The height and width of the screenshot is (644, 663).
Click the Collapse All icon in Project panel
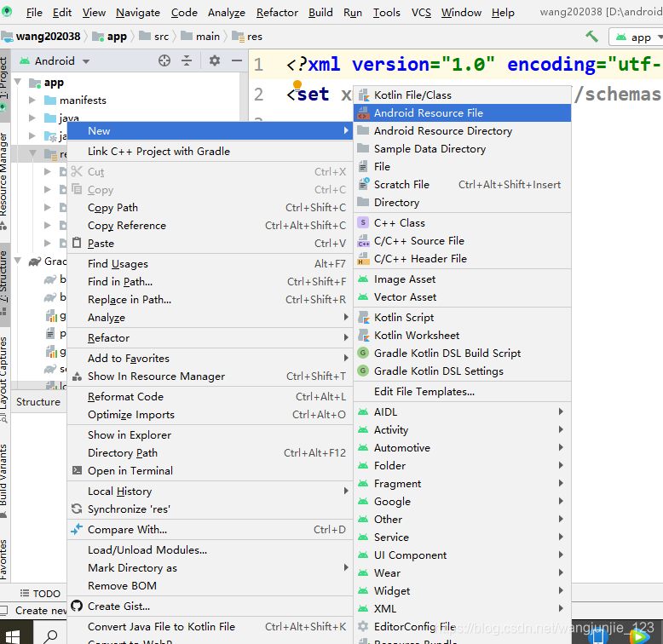click(187, 60)
